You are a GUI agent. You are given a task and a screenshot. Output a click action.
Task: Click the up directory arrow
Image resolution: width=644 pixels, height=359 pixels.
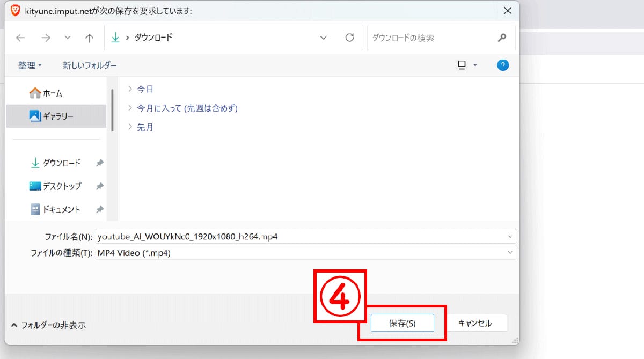[x=90, y=38]
